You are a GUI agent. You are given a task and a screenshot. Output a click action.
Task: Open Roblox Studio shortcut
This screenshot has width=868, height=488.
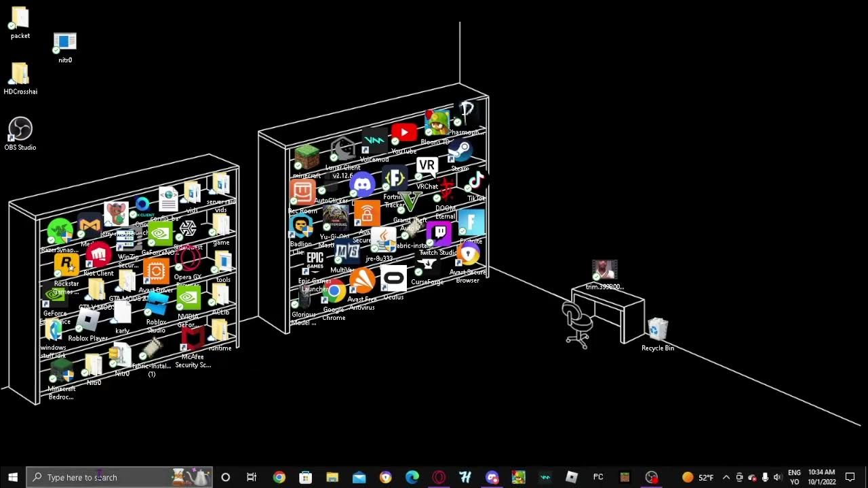(157, 310)
